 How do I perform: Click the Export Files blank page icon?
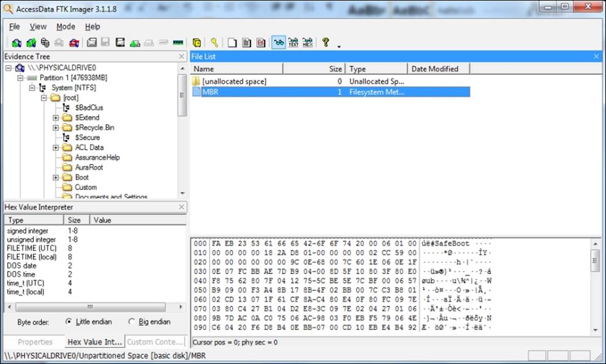coord(232,43)
